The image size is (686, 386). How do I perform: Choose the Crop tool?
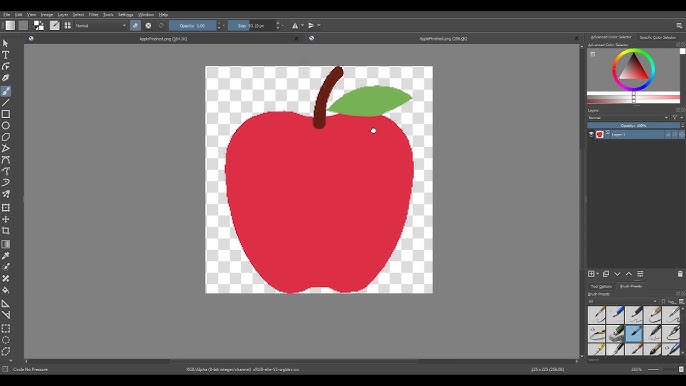point(6,231)
